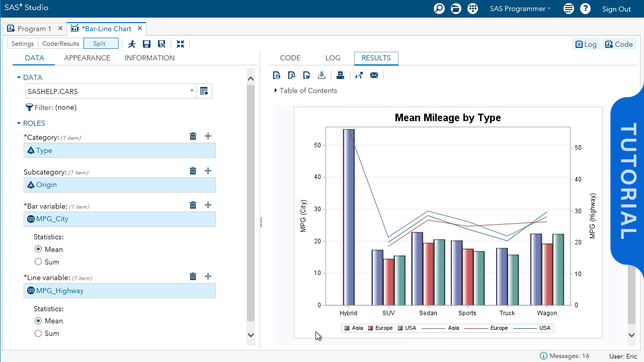The width and height of the screenshot is (644, 362).
Task: Click the print results icon
Action: click(340, 75)
